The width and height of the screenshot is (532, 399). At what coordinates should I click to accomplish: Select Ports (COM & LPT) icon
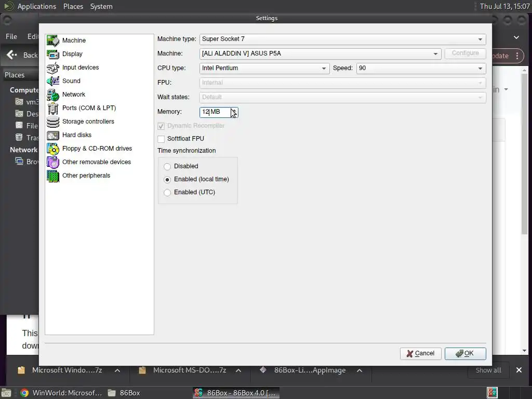point(53,108)
